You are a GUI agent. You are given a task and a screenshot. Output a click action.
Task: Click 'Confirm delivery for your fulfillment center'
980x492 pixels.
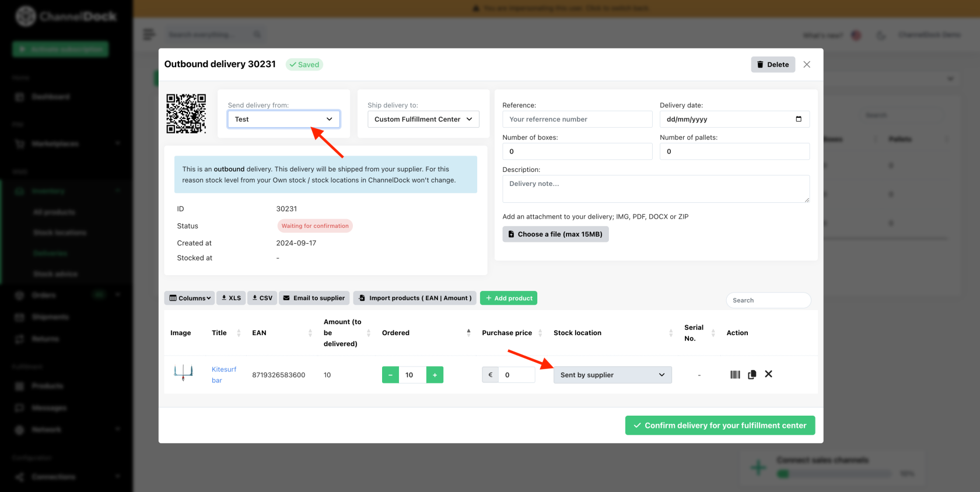720,426
